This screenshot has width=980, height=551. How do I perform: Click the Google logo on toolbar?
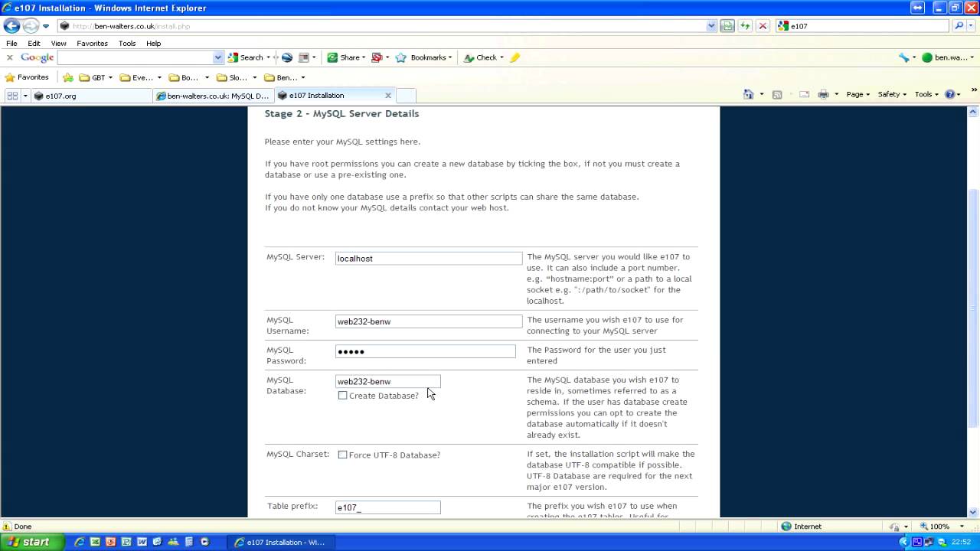37,57
